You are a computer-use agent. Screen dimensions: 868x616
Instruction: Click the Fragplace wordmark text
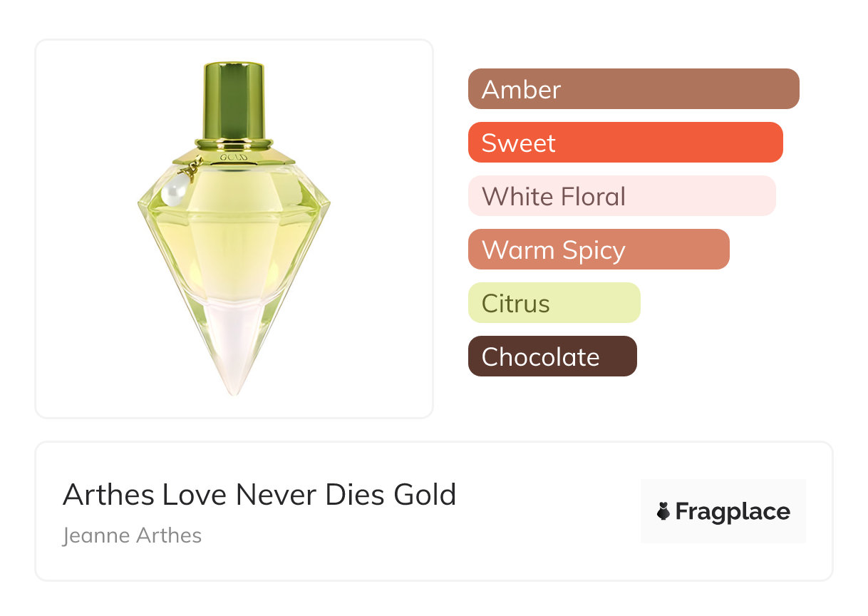coord(733,511)
